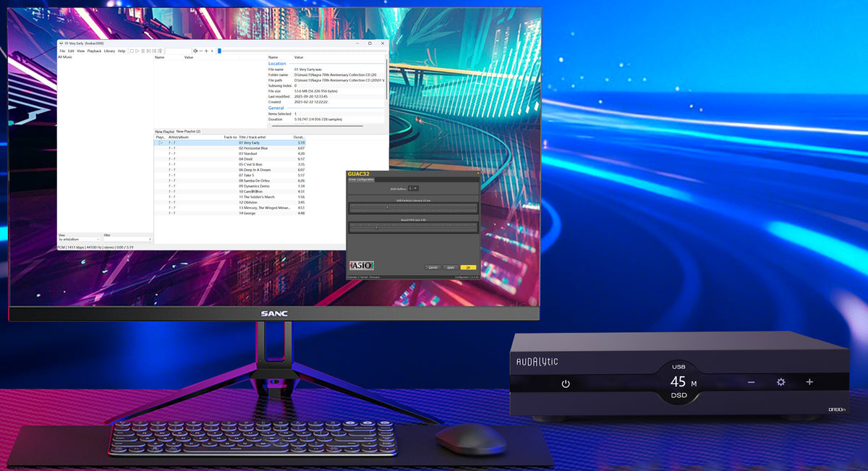Adjust the Board FIFO size slider
The width and height of the screenshot is (868, 471).
(413, 227)
